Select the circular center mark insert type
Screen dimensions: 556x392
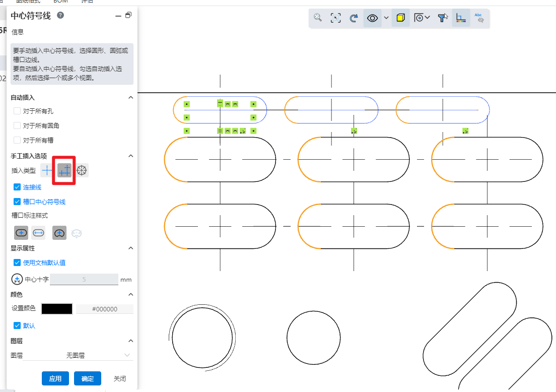(82, 170)
